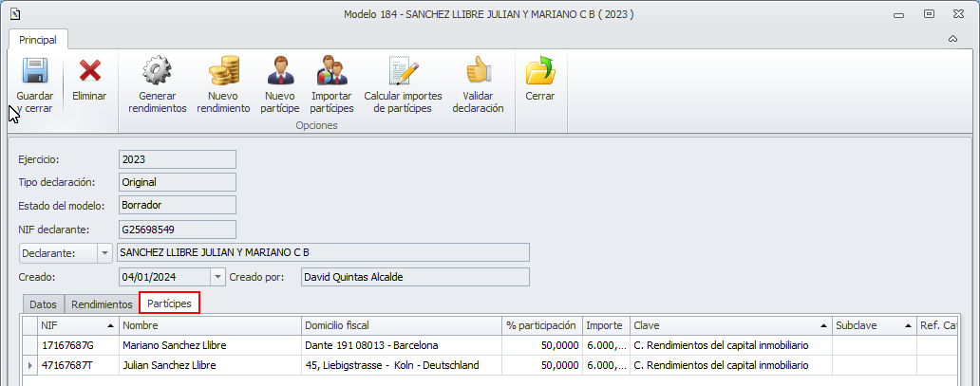Select NIF cell 47167687T

pyautogui.click(x=78, y=365)
